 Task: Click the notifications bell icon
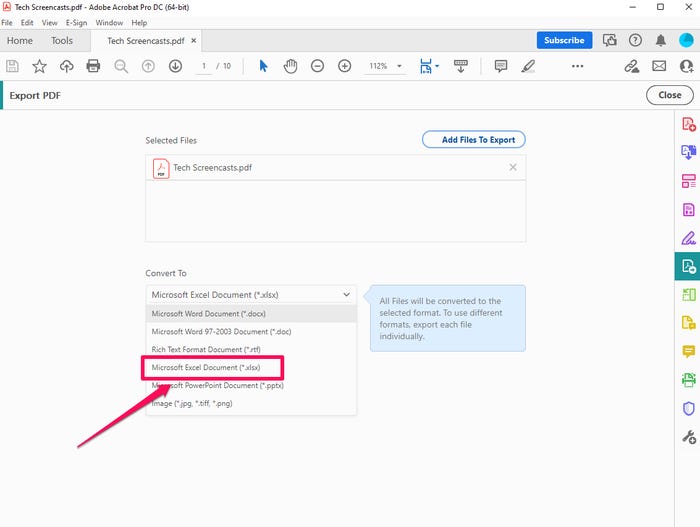tap(661, 40)
